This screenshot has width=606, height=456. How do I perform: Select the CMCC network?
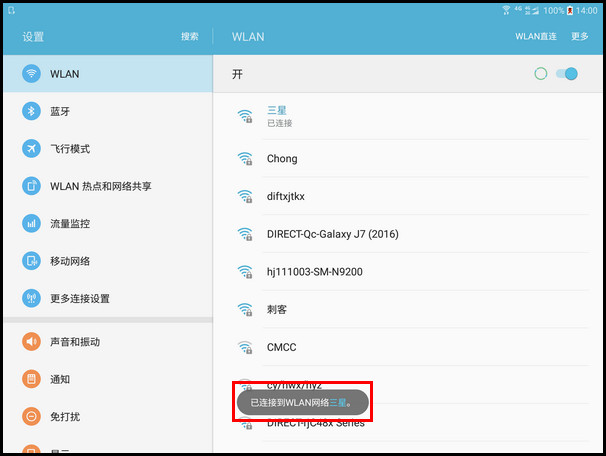tap(408, 347)
